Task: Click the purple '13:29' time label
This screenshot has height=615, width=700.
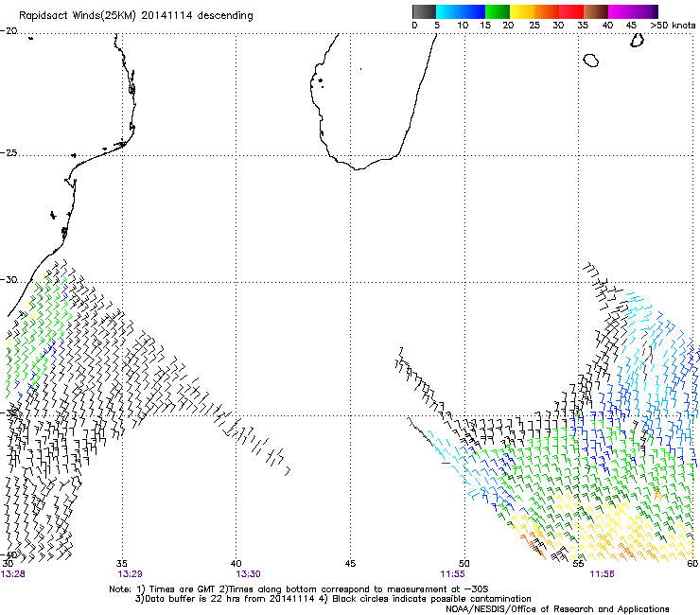Action: [x=130, y=574]
